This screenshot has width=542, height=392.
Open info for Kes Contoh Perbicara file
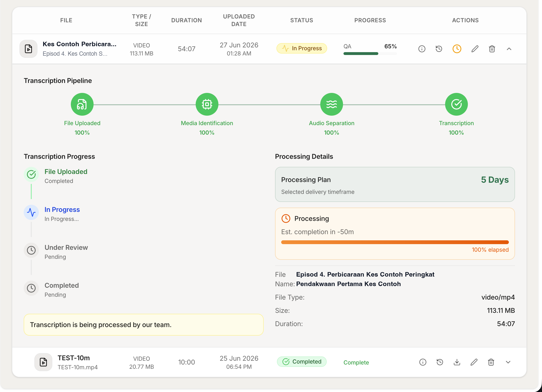422,49
